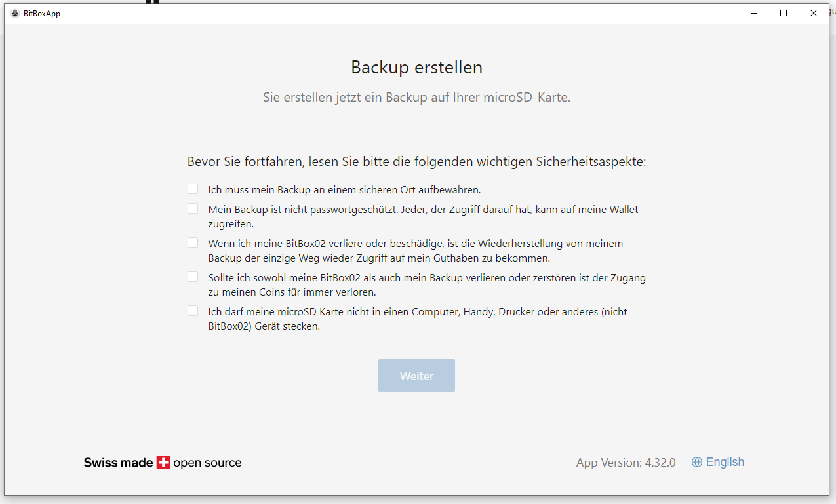Click the 'Backup erstellen' heading

tap(416, 67)
